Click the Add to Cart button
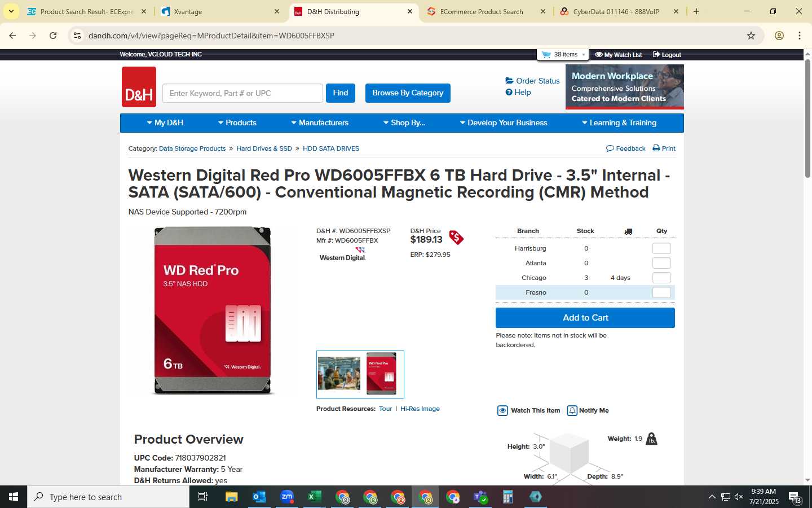 [x=585, y=318]
